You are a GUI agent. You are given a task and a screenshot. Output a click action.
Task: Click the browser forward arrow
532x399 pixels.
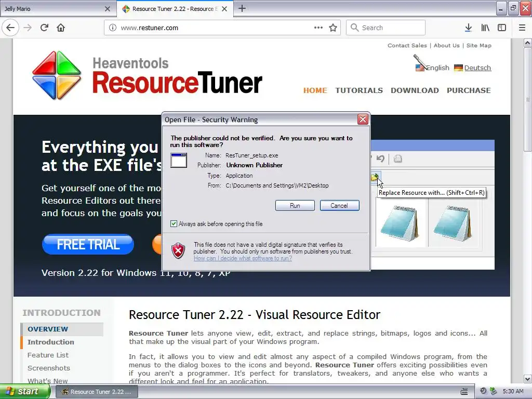click(x=28, y=28)
